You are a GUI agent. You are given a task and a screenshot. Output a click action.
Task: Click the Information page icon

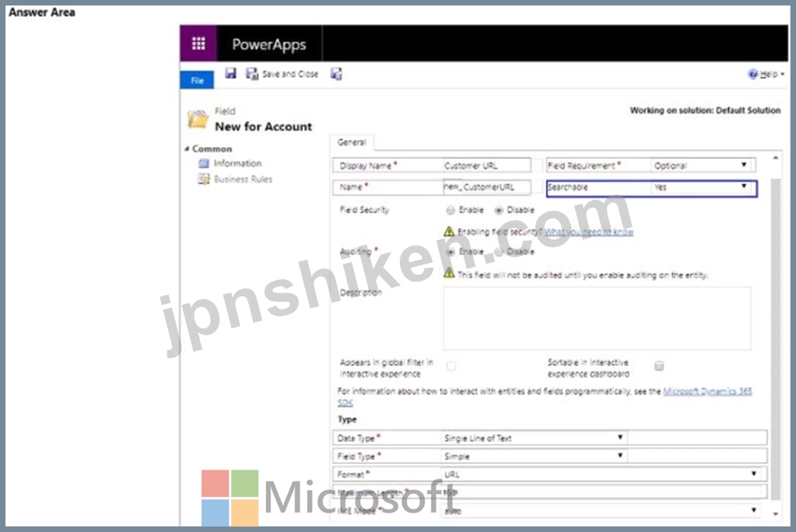pyautogui.click(x=204, y=163)
